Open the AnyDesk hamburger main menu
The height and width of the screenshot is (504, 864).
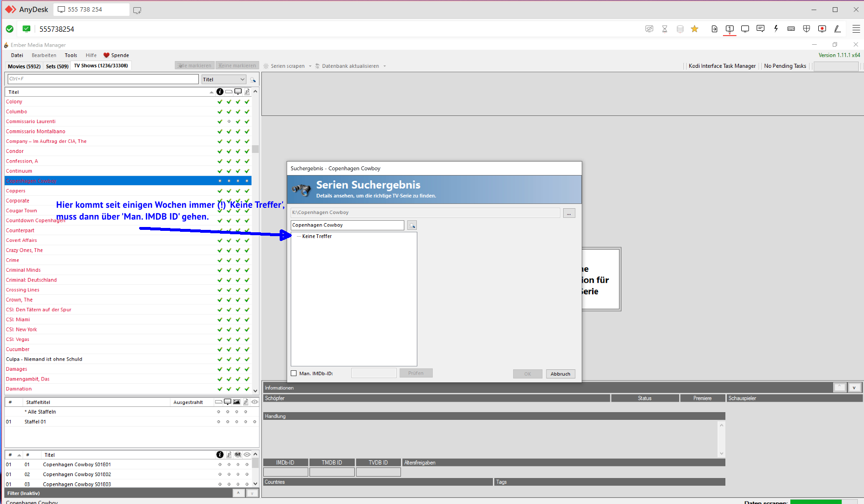point(856,29)
